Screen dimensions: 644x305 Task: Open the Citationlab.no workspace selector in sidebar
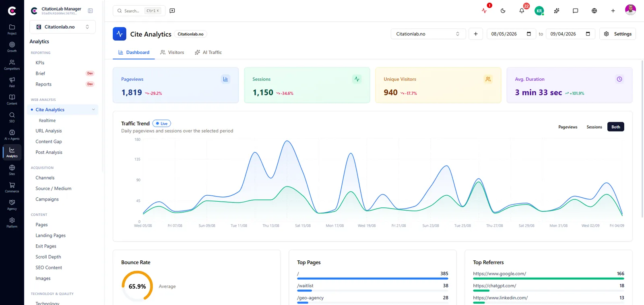[62, 27]
